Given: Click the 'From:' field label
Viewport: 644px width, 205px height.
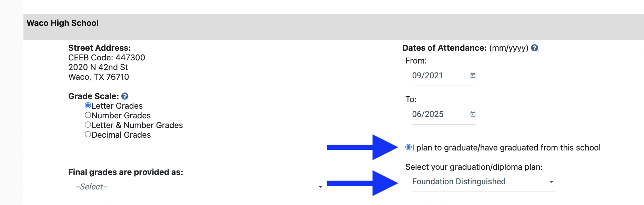Looking at the screenshot, I should point(416,61).
